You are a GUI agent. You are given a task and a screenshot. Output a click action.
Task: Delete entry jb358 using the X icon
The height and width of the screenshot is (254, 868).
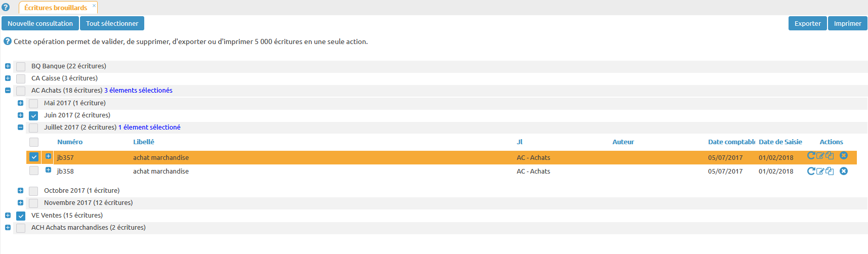[844, 171]
